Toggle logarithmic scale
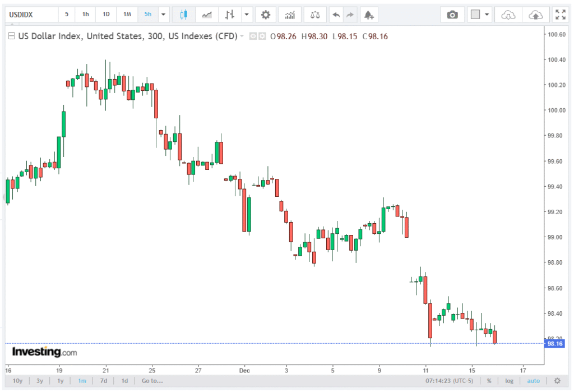This screenshot has height=392, width=574. [509, 381]
